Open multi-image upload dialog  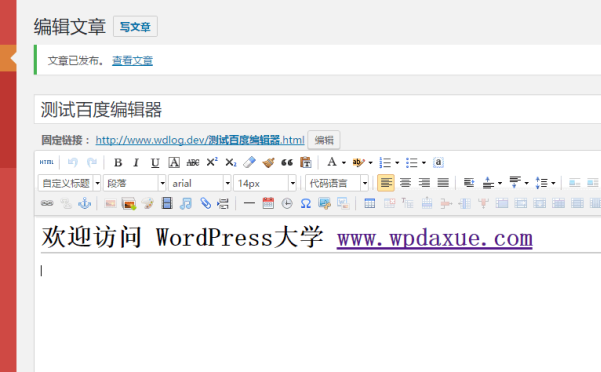point(129,203)
